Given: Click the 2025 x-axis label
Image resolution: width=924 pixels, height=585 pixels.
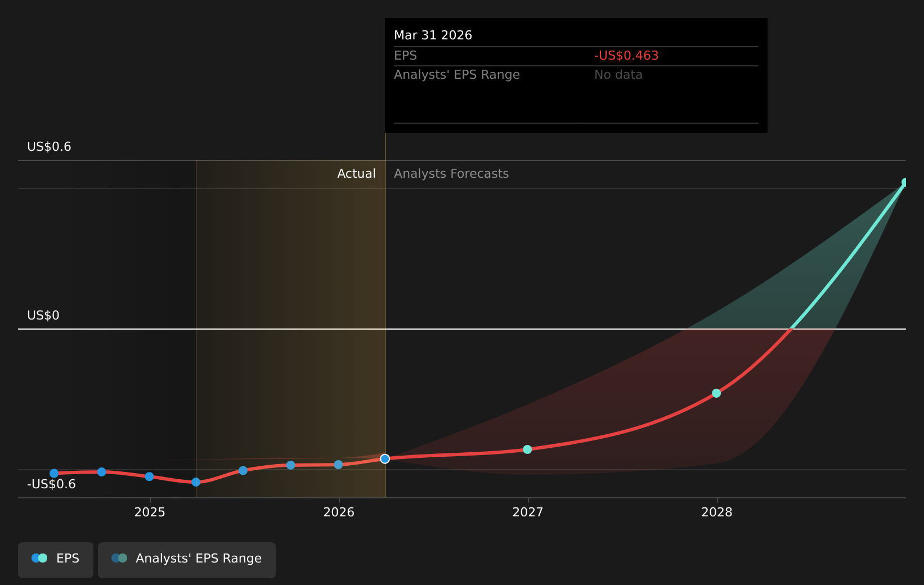Looking at the screenshot, I should (x=150, y=512).
